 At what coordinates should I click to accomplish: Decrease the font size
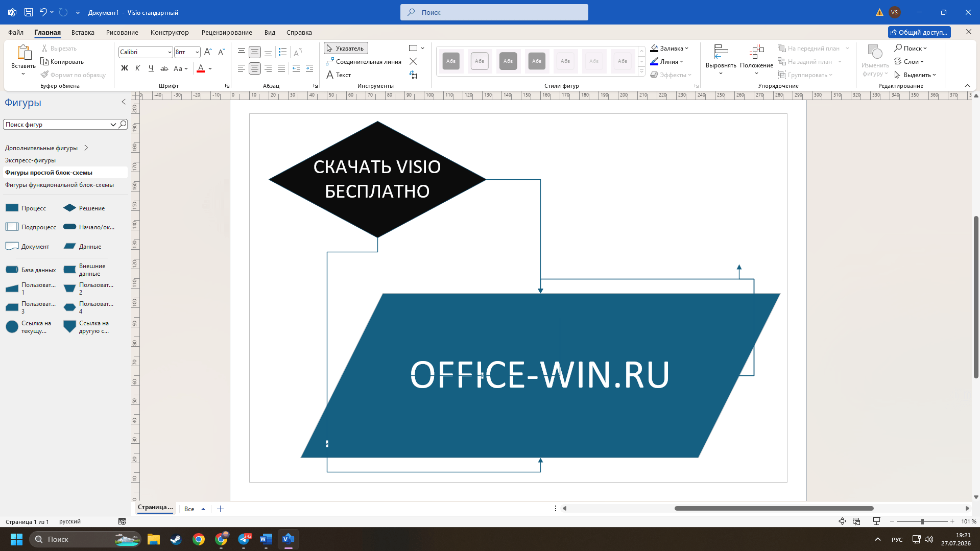pyautogui.click(x=221, y=52)
